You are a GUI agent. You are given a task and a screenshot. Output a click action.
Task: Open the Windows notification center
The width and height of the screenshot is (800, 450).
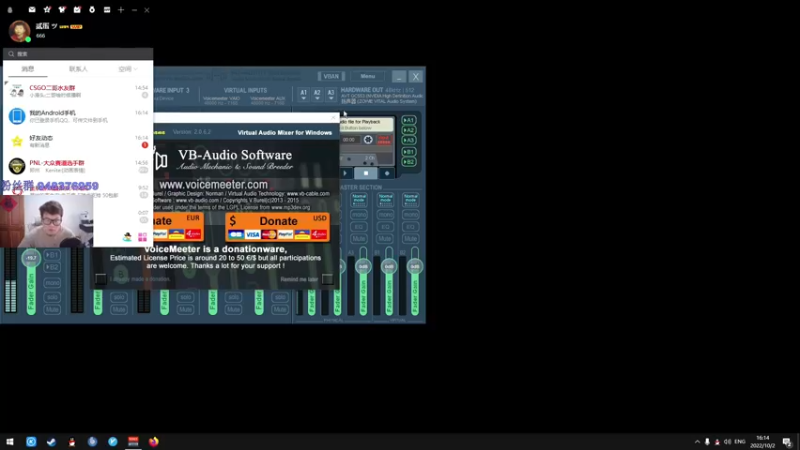point(787,442)
